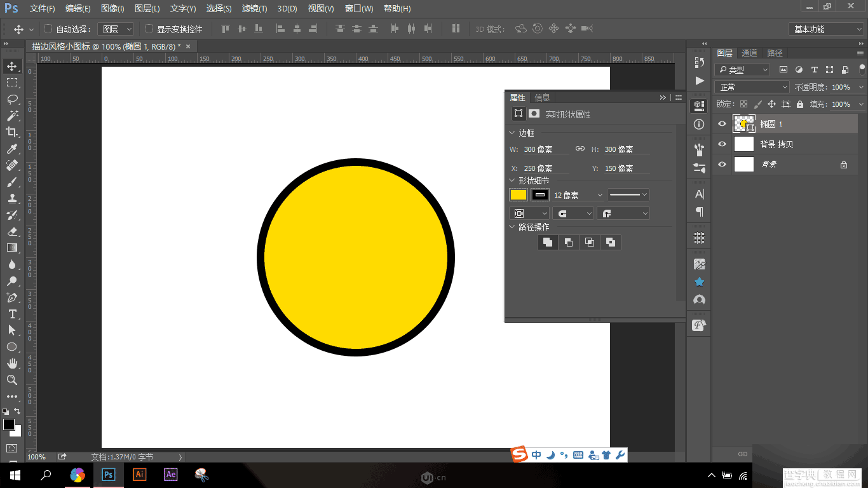This screenshot has height=488, width=868.
Task: Select the Hand tool
Action: click(11, 363)
